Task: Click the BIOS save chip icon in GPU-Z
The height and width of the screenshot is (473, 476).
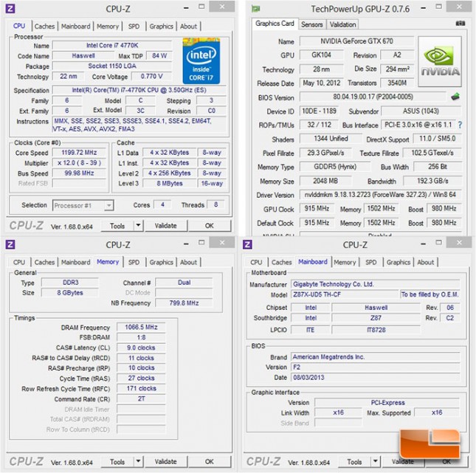Action: 455,97
